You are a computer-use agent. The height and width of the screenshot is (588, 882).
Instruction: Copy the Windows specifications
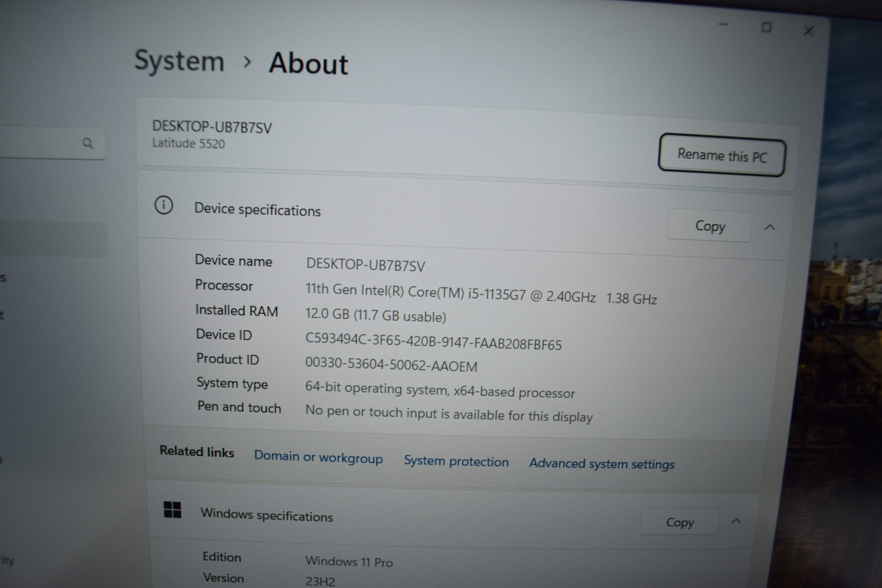click(679, 522)
